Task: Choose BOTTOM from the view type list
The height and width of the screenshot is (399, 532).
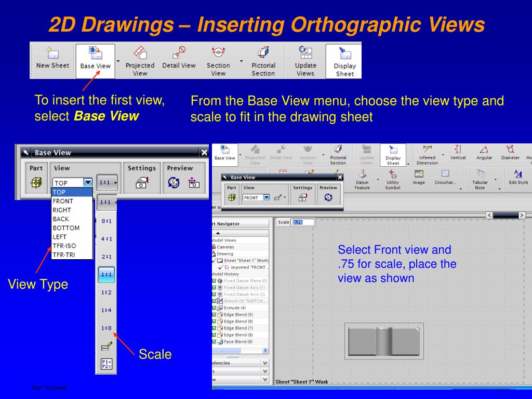Action: pos(72,228)
